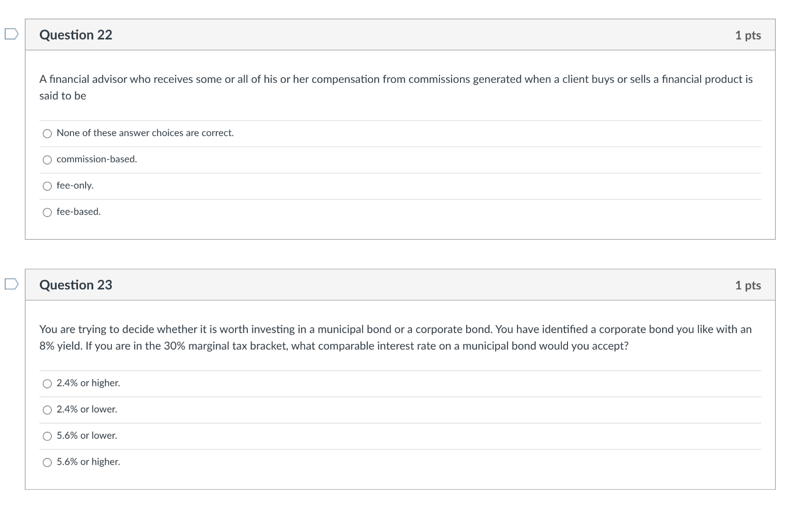Select radio button for '5.6% or lower.'
Viewport: 812px width, 514px height.
(47, 435)
